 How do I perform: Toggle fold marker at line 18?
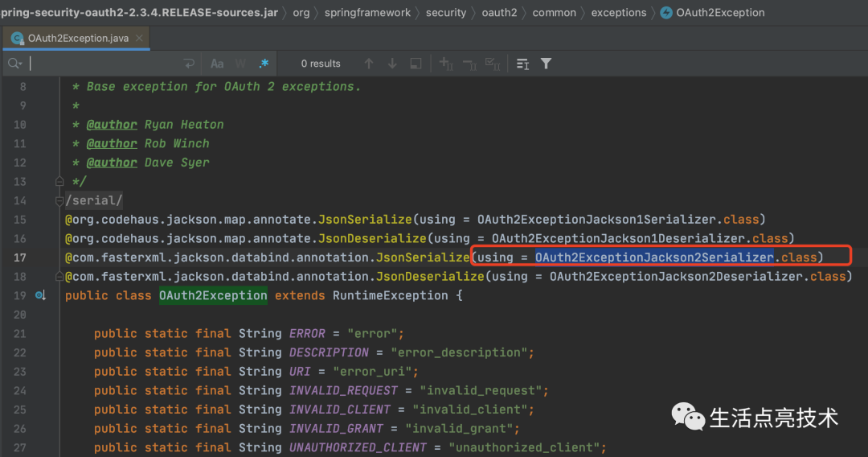tap(59, 277)
